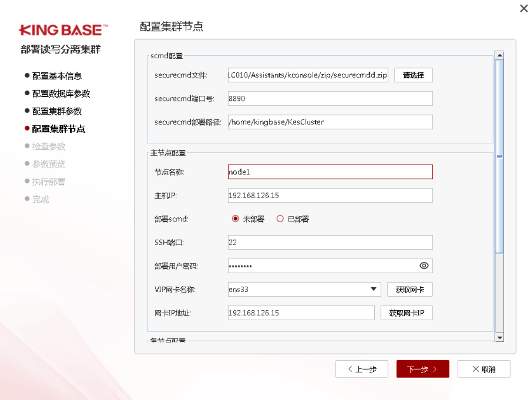Click scrollbar up arrow
532x400 pixels.
click(500, 55)
